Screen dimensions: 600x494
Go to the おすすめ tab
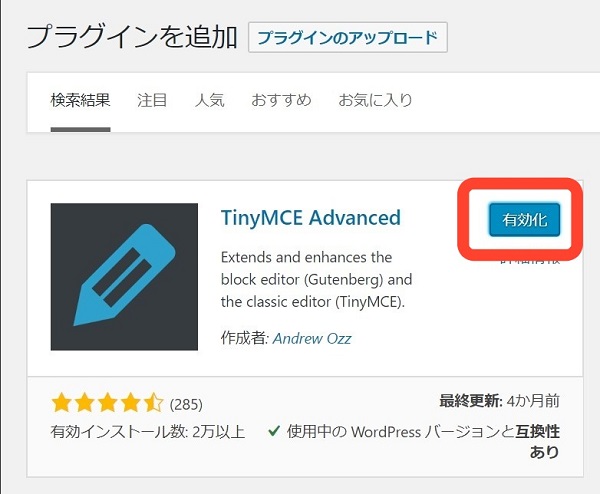(x=281, y=100)
